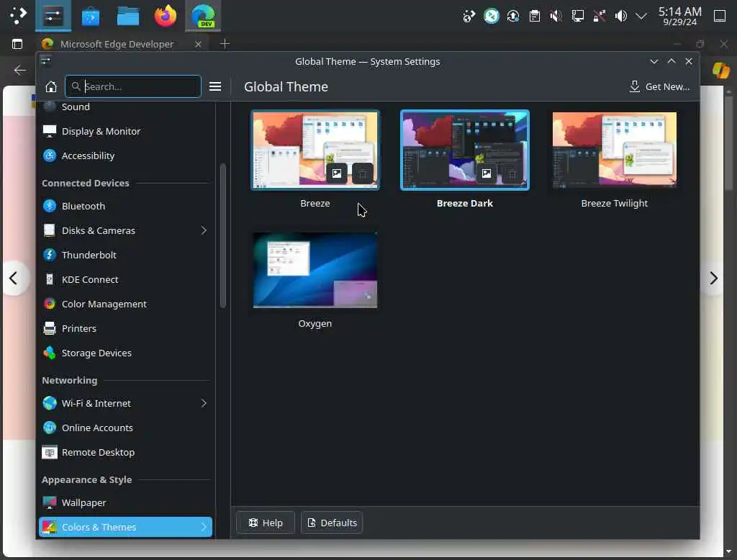Open clipboard tray icon
737x560 pixels.
[x=535, y=17]
